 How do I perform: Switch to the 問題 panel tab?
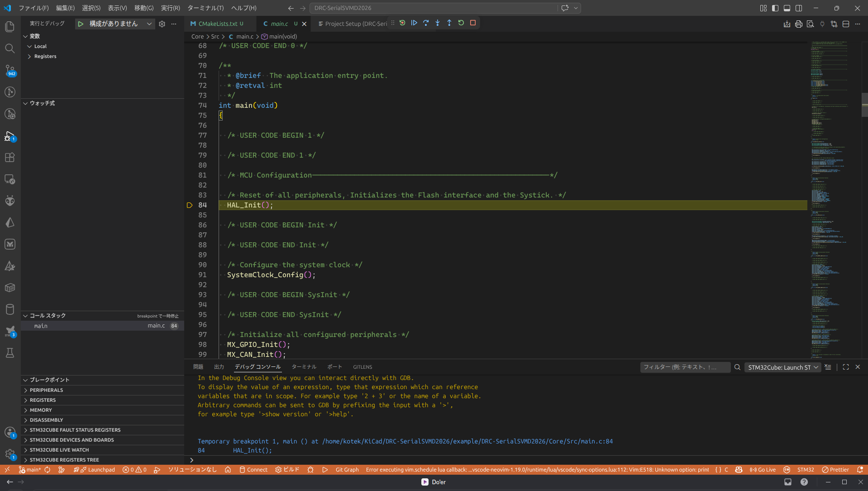point(198,367)
